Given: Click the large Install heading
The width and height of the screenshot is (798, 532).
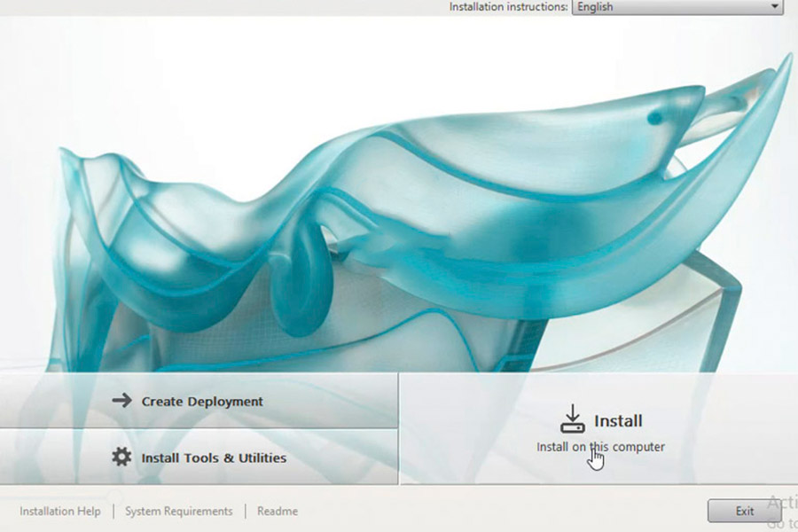Looking at the screenshot, I should [618, 421].
